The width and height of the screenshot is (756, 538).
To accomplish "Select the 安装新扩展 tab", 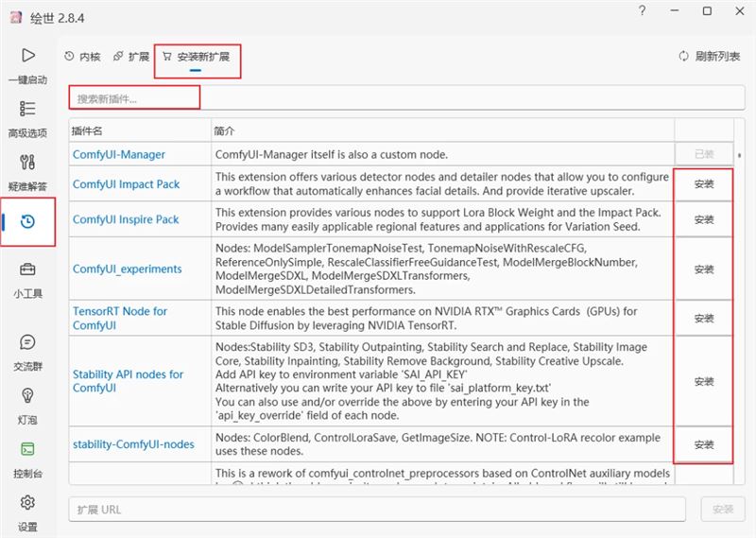I will tap(196, 57).
